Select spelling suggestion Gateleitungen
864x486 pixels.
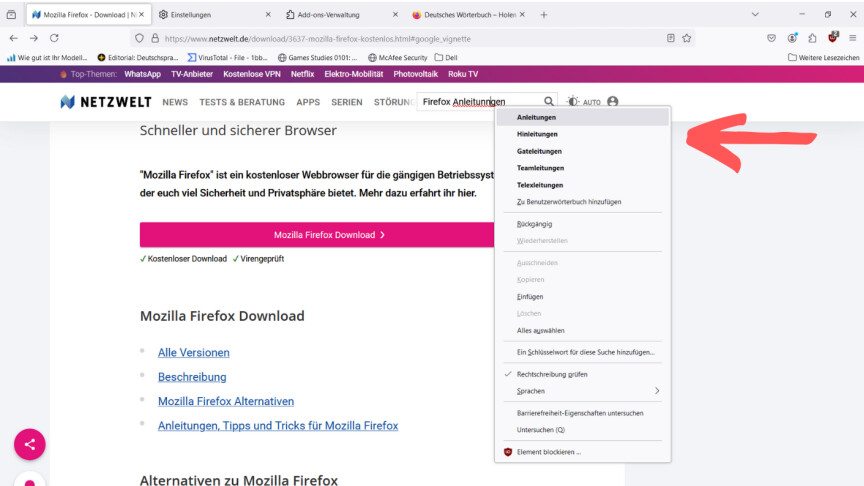tap(582, 151)
